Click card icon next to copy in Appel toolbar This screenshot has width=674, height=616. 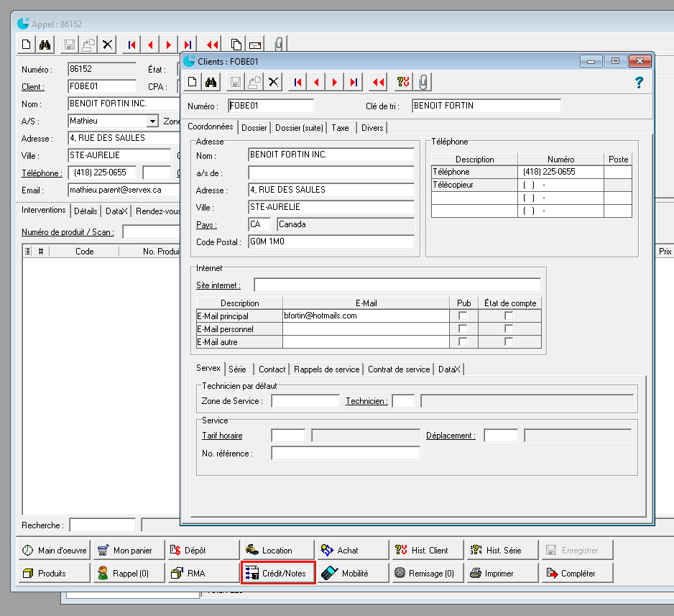[x=255, y=45]
